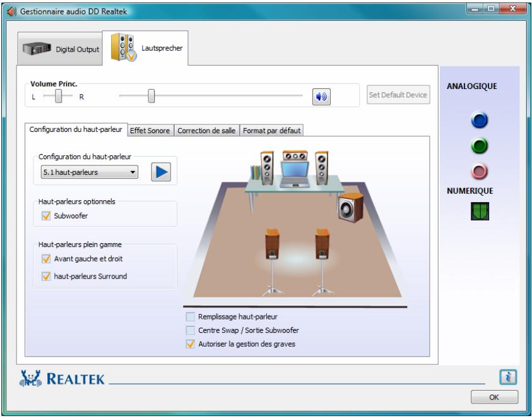Enable Remplissage haut-parleur option

click(x=191, y=316)
